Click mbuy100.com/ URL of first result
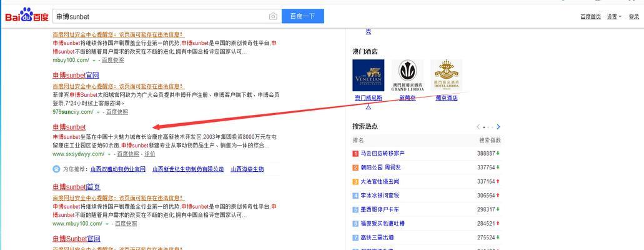Image resolution: width=644 pixels, height=250 pixels. pyautogui.click(x=71, y=60)
